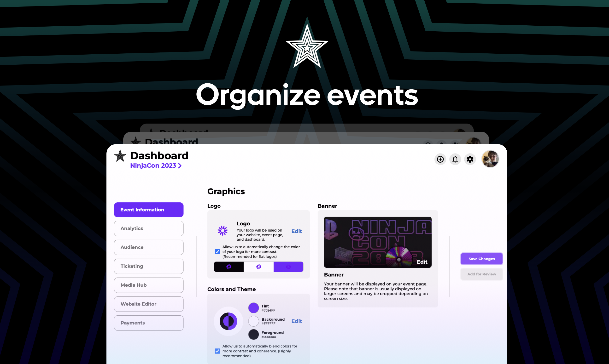Select Website Editor sidebar item
Image resolution: width=609 pixels, height=364 pixels.
click(149, 304)
